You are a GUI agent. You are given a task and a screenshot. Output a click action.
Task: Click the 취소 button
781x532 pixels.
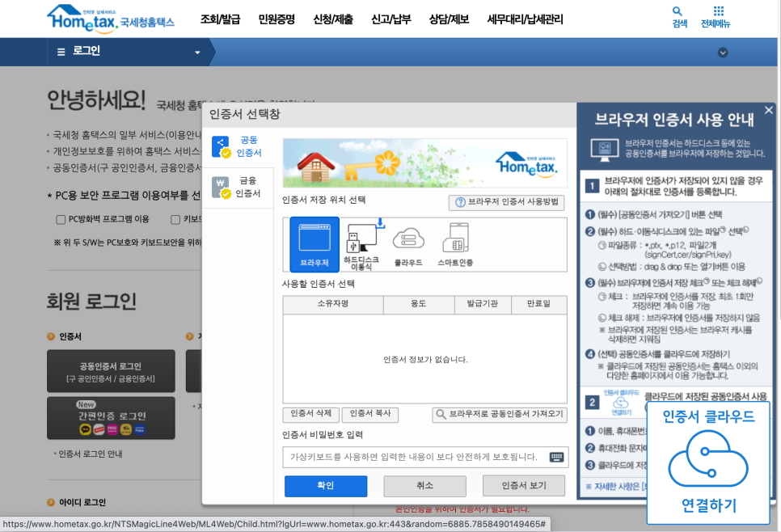coord(425,486)
